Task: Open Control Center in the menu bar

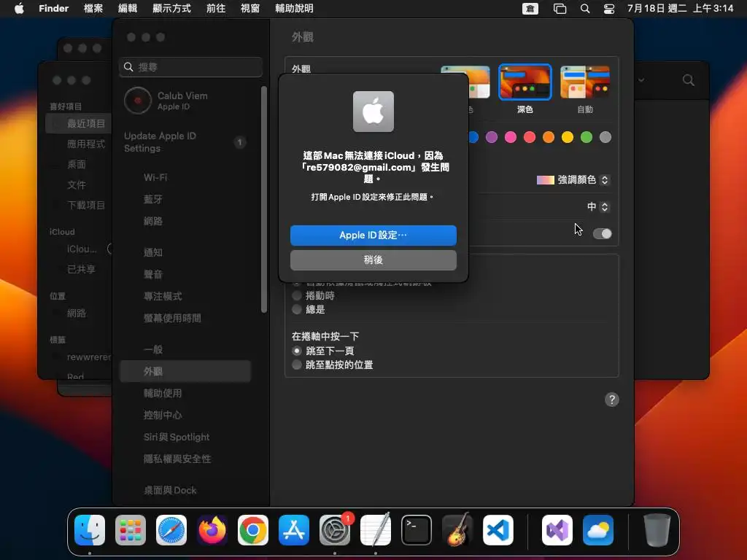Action: tap(609, 9)
